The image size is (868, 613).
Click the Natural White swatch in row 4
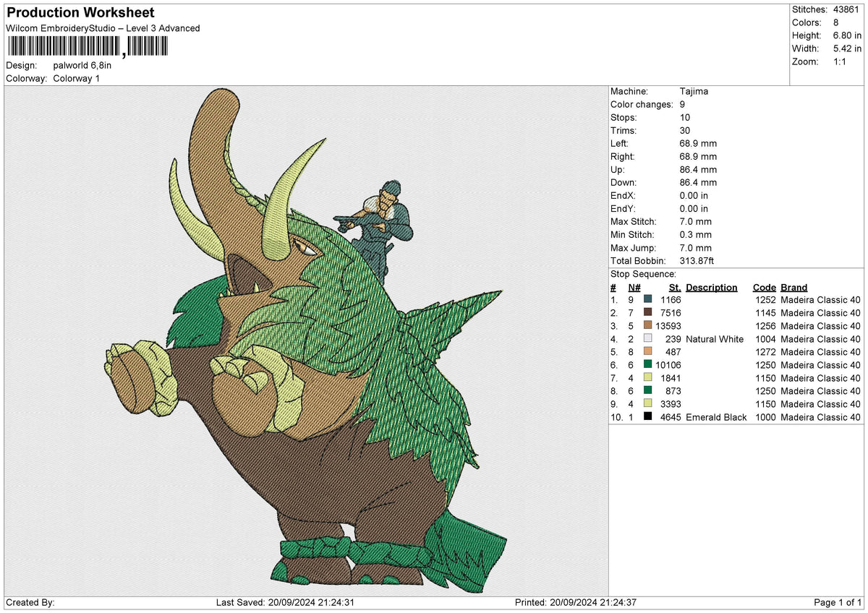[x=647, y=339]
